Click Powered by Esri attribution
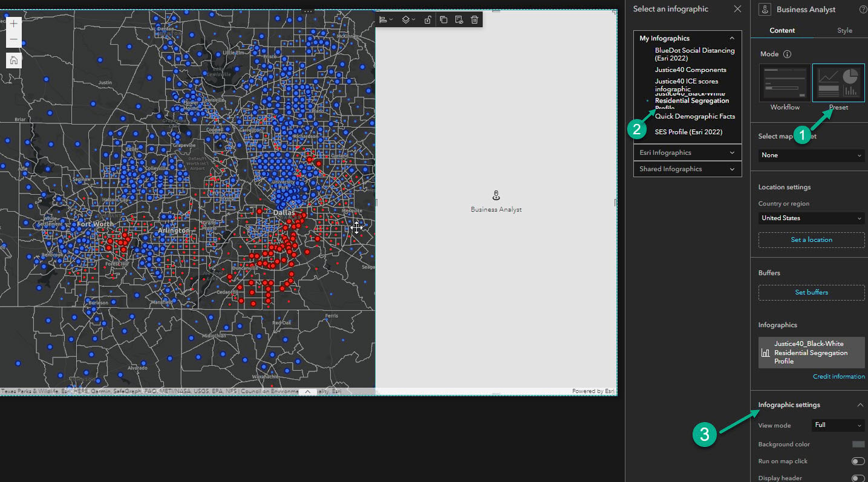This screenshot has width=868, height=482. pos(593,391)
